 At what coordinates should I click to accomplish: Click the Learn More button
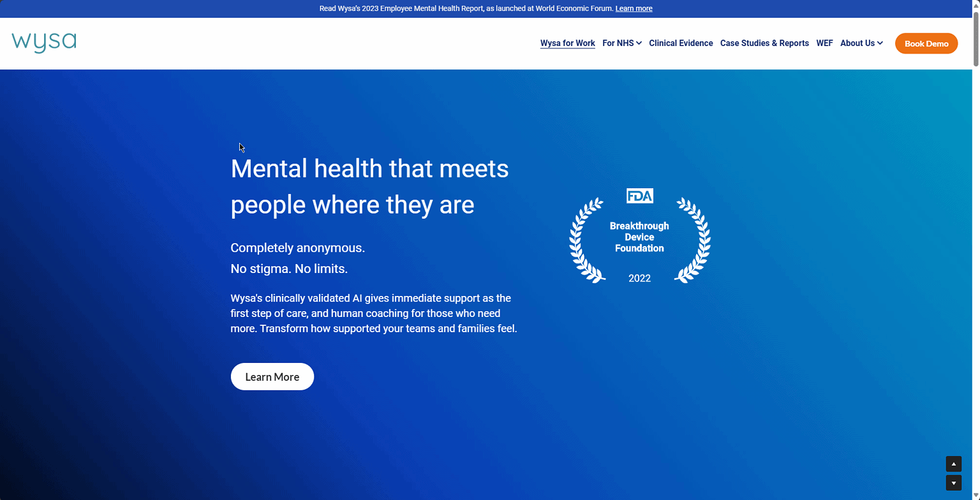[272, 376]
